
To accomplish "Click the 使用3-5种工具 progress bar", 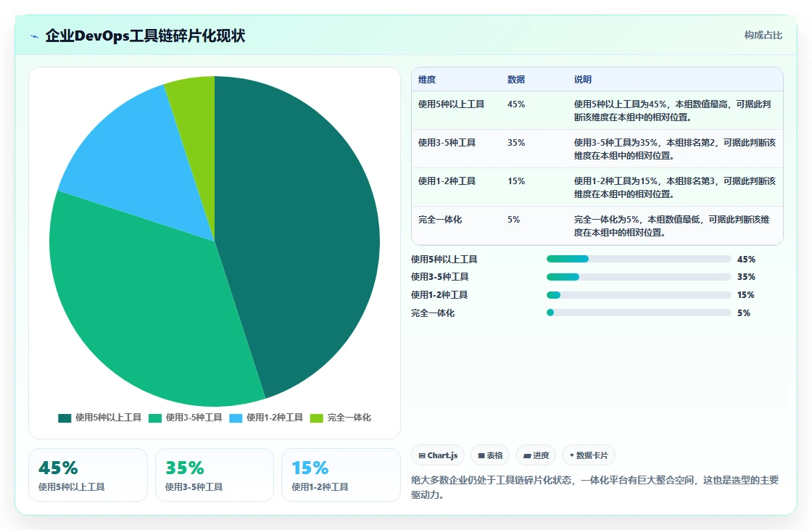I will coord(639,277).
